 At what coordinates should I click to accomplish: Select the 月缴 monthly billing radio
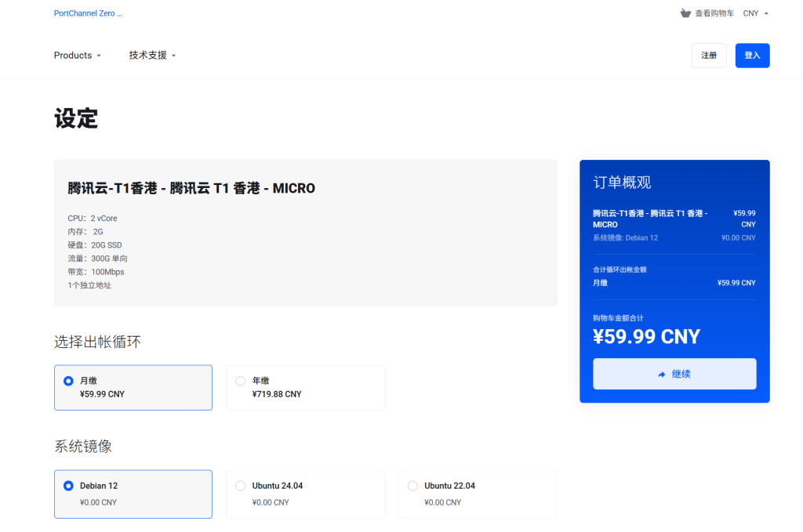pos(68,381)
